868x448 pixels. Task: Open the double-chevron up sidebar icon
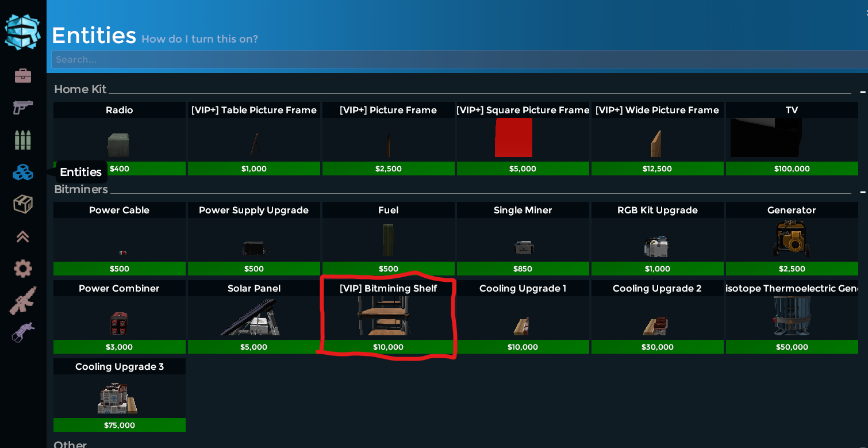[23, 236]
